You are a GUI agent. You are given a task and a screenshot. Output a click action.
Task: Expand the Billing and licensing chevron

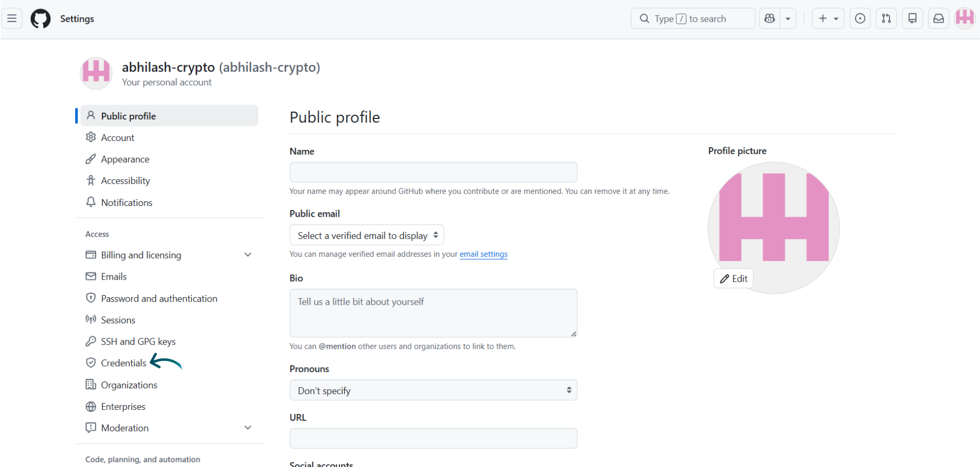tap(248, 255)
